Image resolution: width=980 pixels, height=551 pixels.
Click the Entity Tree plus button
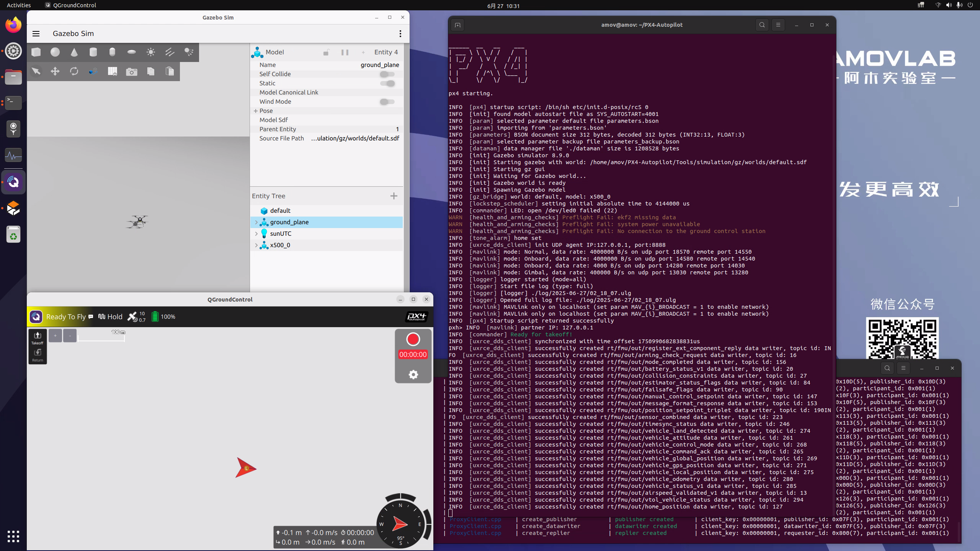(x=394, y=196)
